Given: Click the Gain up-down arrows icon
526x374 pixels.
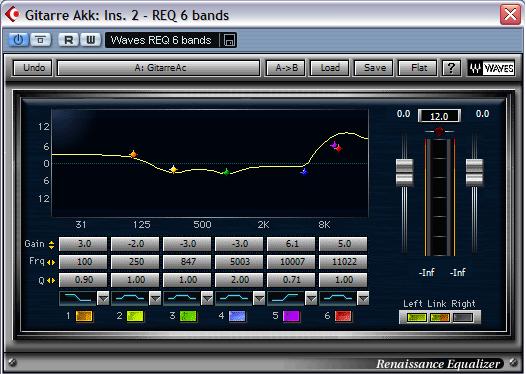Looking at the screenshot, I should tap(51, 245).
